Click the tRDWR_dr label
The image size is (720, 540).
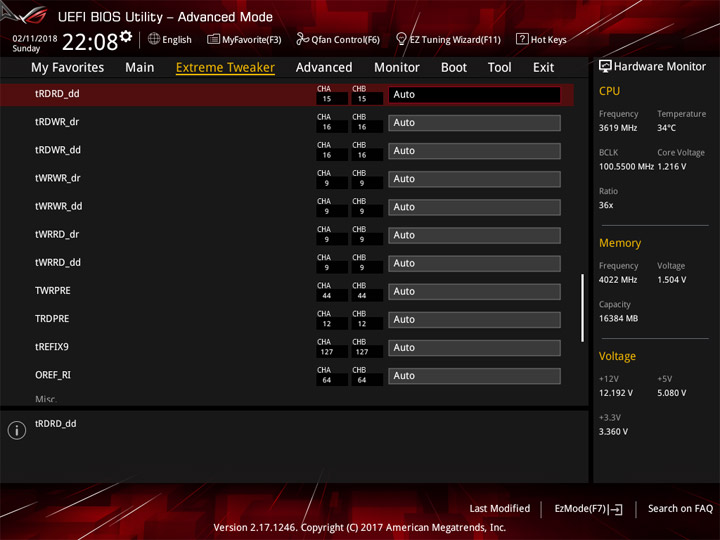[x=57, y=122]
